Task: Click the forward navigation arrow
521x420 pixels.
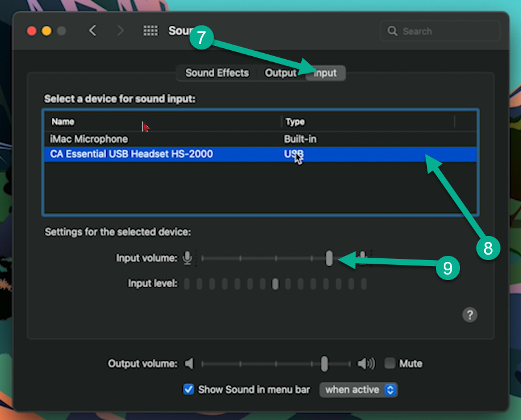Action: pyautogui.click(x=120, y=30)
